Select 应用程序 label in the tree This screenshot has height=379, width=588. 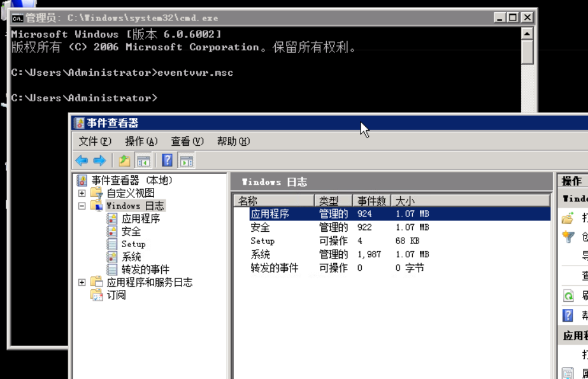click(x=141, y=218)
